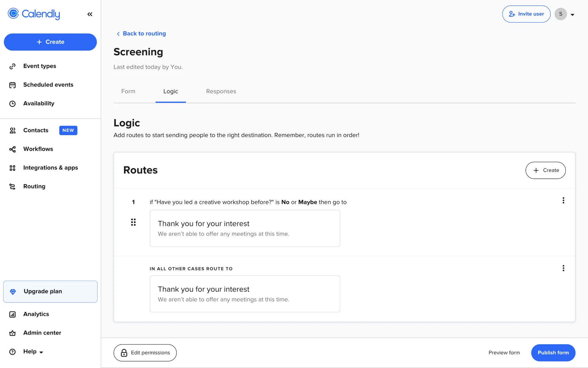The height and width of the screenshot is (368, 588).
Task: Open route 1 three-dot options menu
Action: coord(563,201)
